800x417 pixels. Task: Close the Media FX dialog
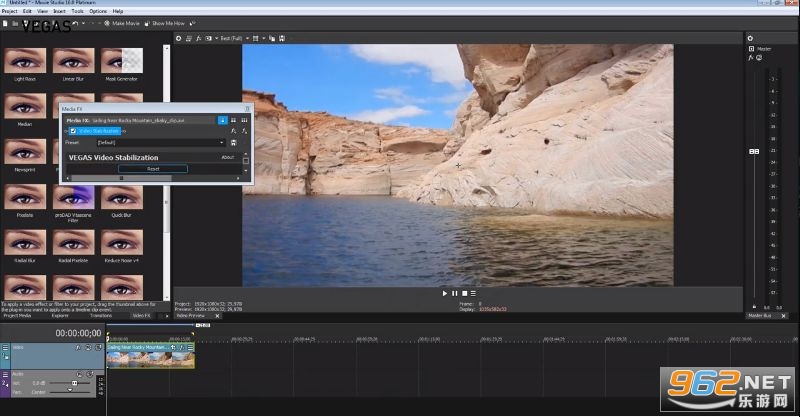pos(247,109)
